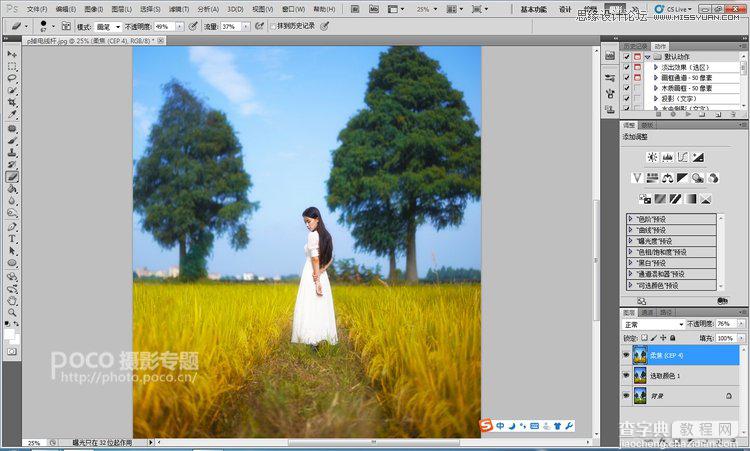Select the Path Selection tool
The image size is (750, 451).
12,251
